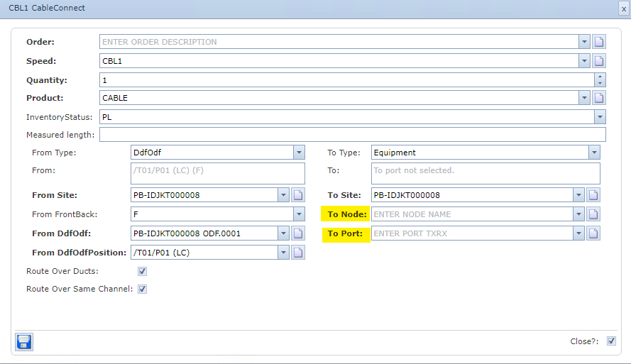Viewport: 631px width, 364px height.
Task: Open the From FrontBack dropdown
Action: (x=299, y=214)
